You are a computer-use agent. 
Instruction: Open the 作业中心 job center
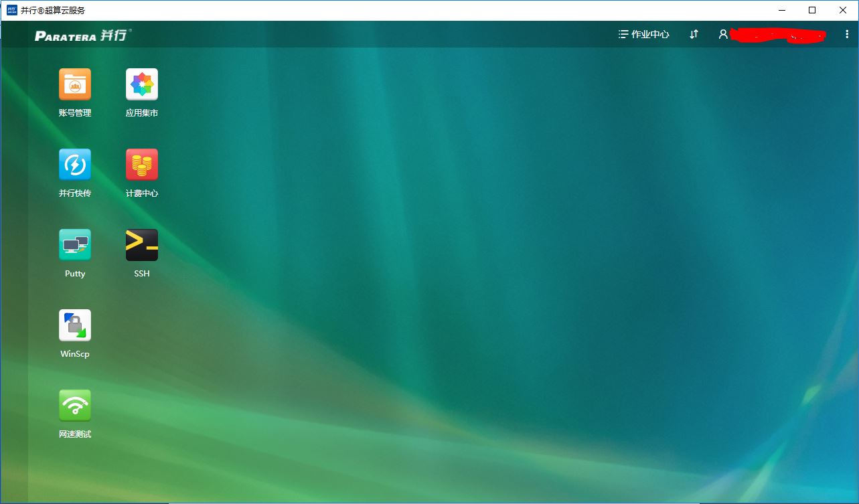coord(643,34)
